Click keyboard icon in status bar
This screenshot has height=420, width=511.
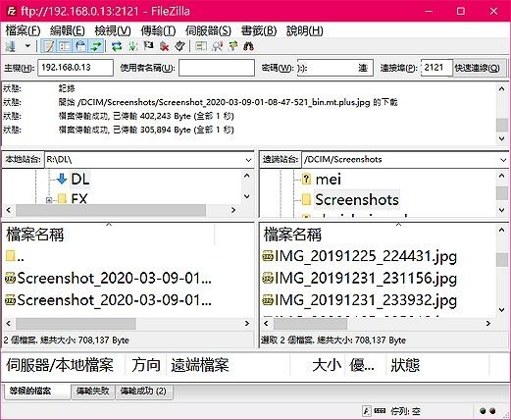tap(380, 411)
